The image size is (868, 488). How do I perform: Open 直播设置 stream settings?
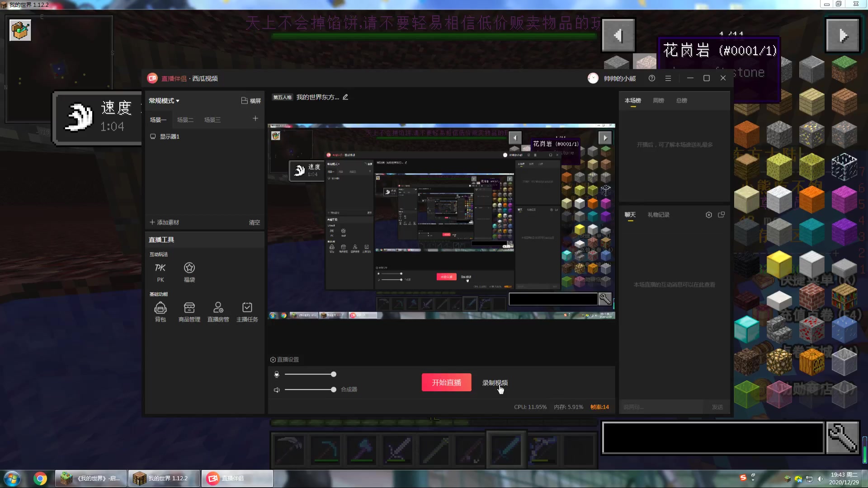(x=284, y=360)
